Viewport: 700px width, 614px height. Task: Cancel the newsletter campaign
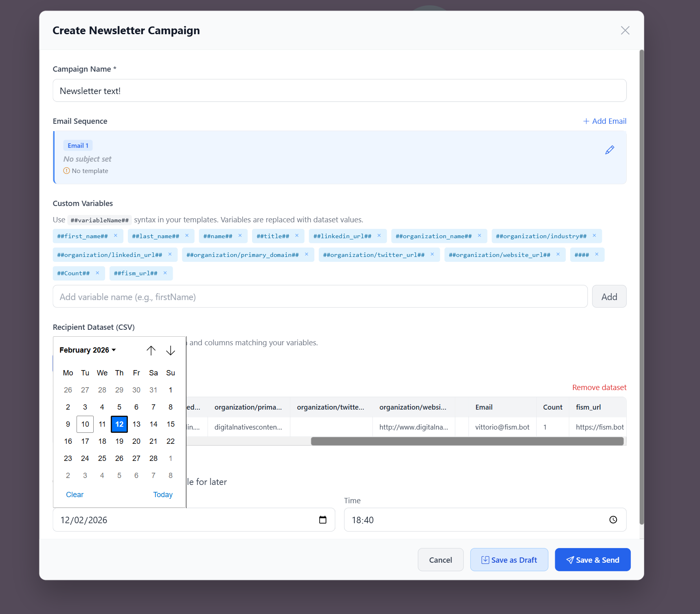pos(440,559)
